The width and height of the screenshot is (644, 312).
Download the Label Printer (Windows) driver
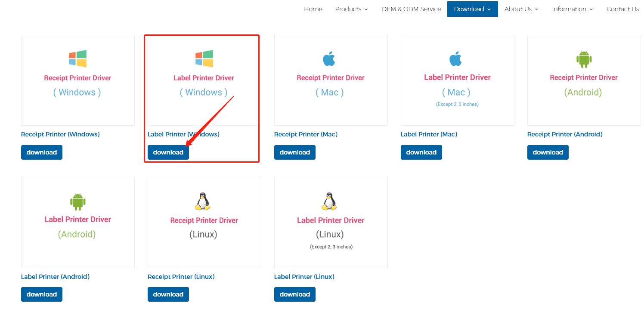(x=168, y=152)
